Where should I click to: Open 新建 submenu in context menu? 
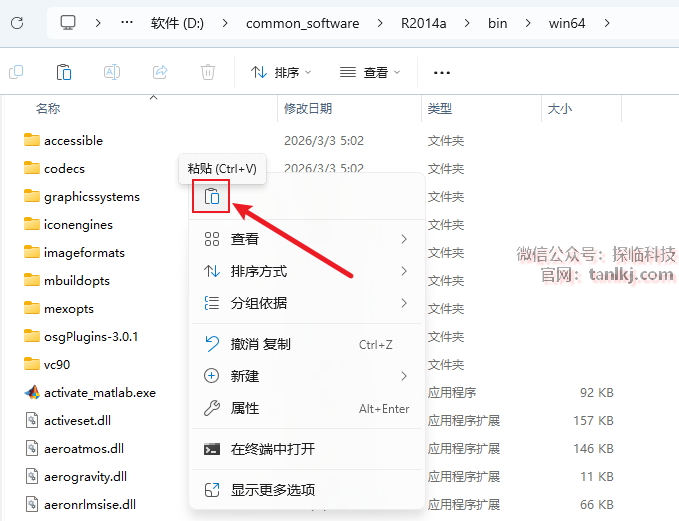pos(307,376)
